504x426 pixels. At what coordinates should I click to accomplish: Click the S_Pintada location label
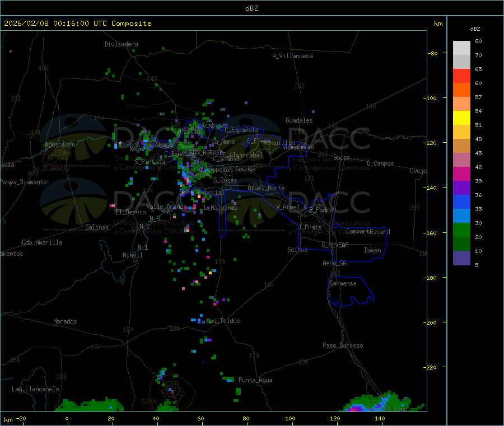[x=150, y=162]
